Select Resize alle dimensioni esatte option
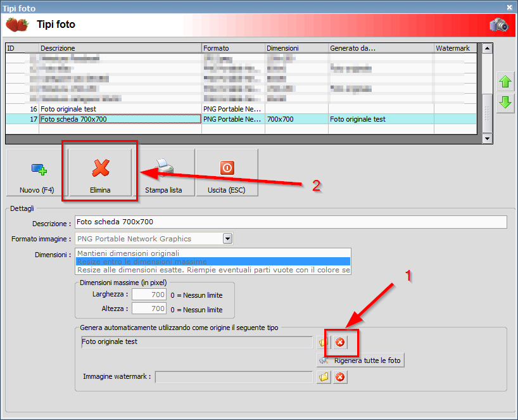 coord(213,270)
